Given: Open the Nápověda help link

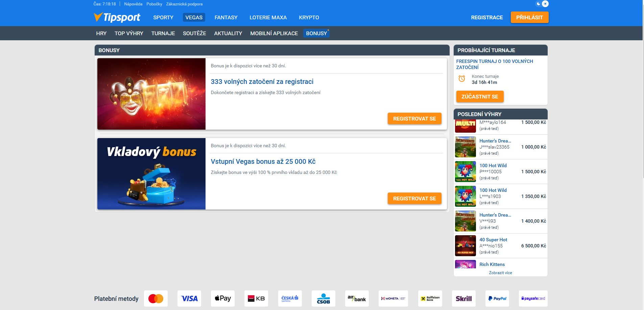Looking at the screenshot, I should coord(133,4).
